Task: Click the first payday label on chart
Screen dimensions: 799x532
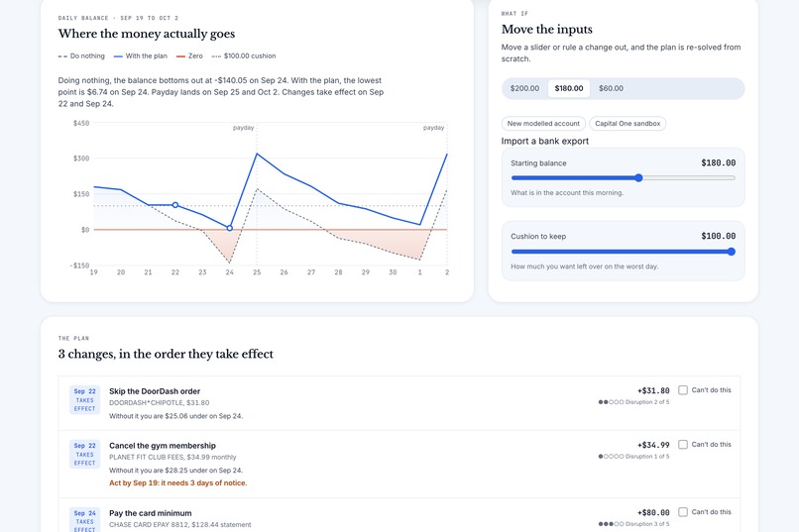Action: tap(243, 128)
